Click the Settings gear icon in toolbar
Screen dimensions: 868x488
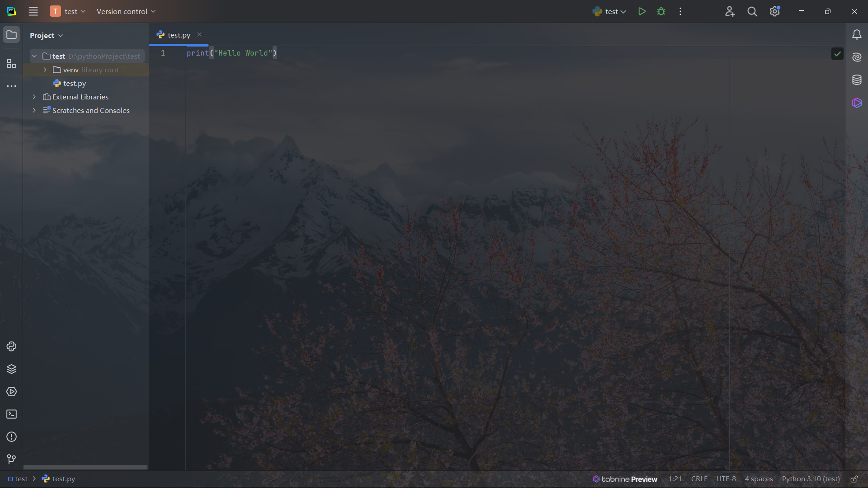pos(774,11)
